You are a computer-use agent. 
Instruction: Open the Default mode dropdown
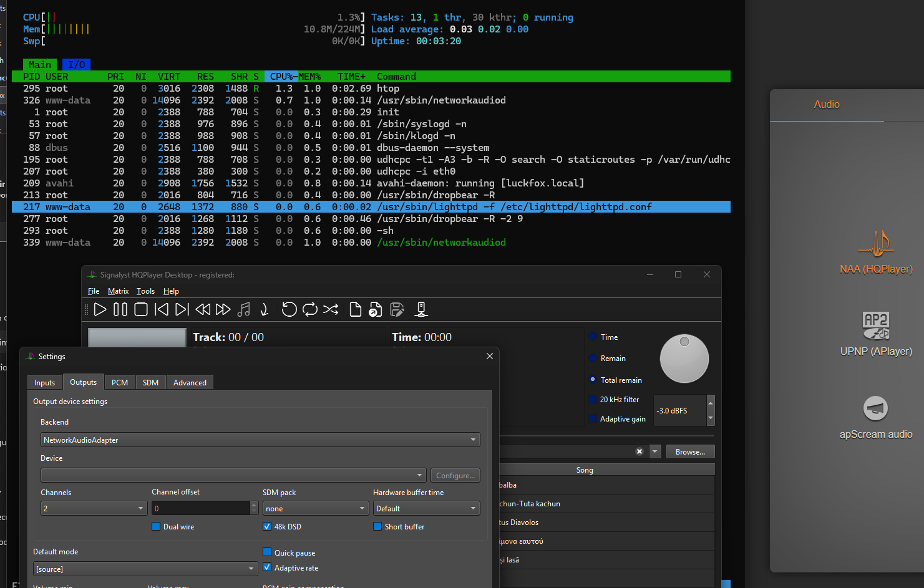145,569
